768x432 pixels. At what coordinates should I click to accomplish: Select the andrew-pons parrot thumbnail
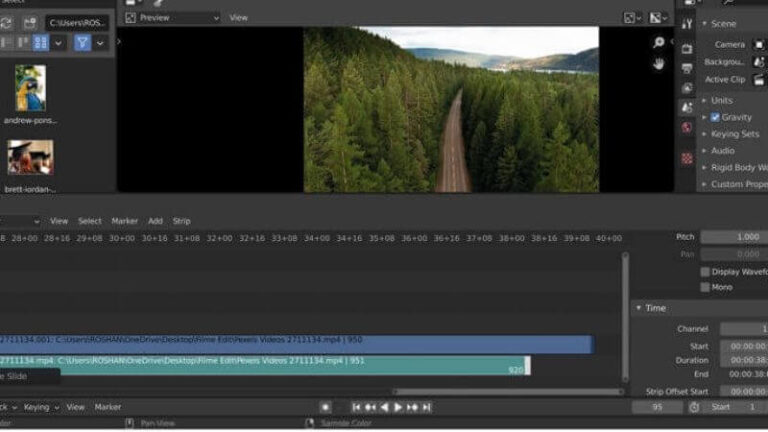pos(30,88)
